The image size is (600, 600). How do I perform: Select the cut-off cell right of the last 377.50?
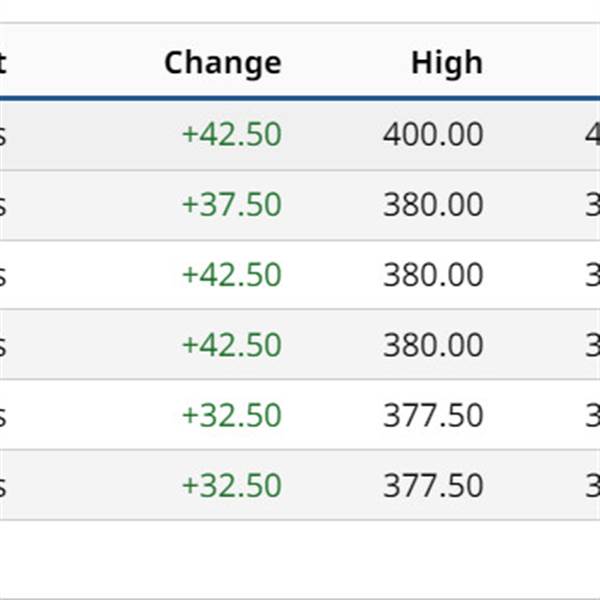coord(592,486)
